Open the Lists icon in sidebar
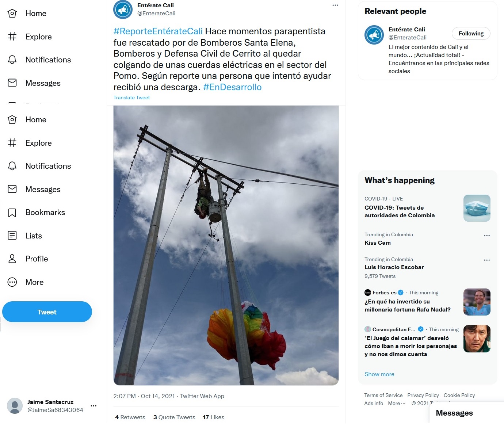Screen dimensions: 504x424 [x=12, y=236]
